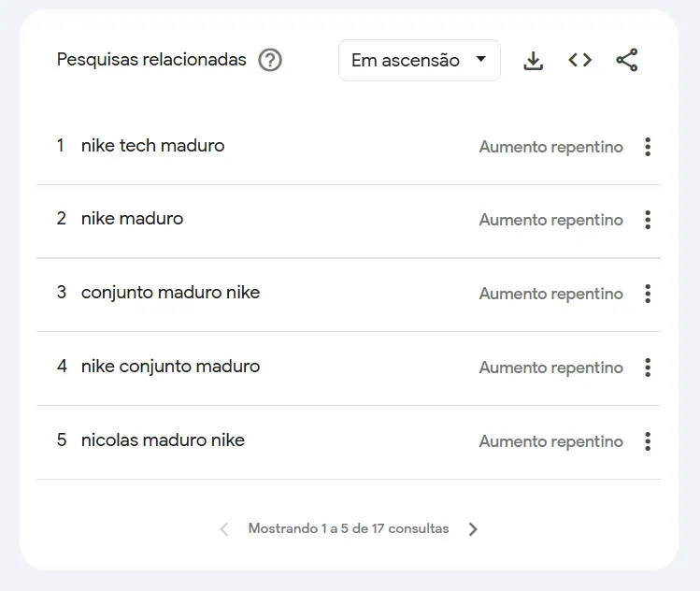Open three-dot menu for nicolas maduro nike
This screenshot has height=591, width=700.
(x=648, y=441)
